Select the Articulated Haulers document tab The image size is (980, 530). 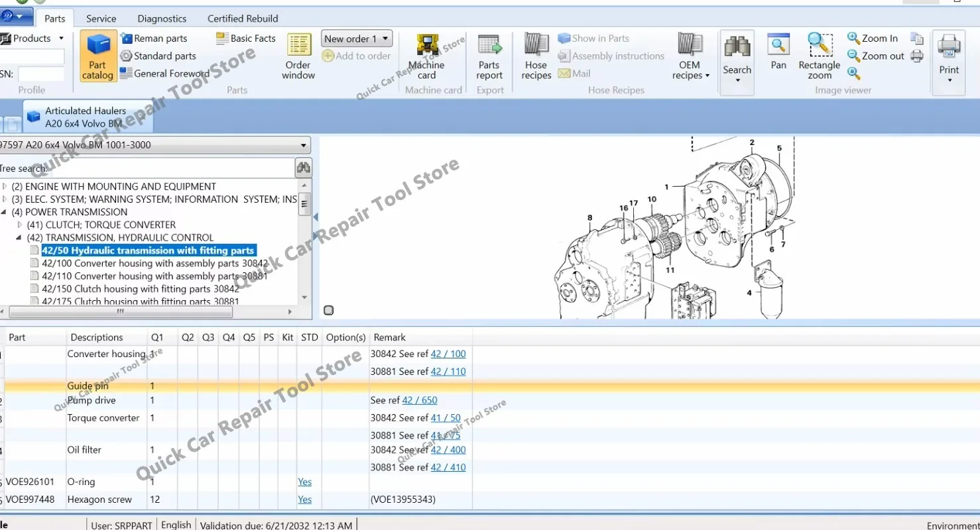click(88, 117)
